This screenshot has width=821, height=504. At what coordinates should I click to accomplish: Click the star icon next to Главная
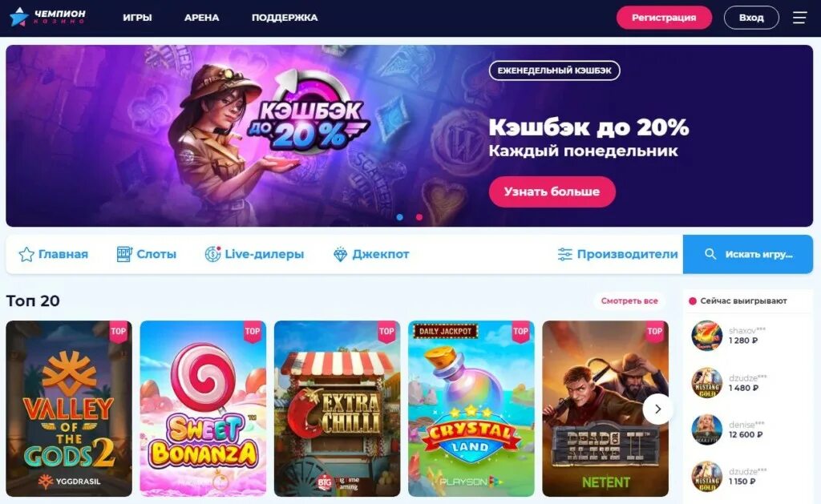coord(26,254)
